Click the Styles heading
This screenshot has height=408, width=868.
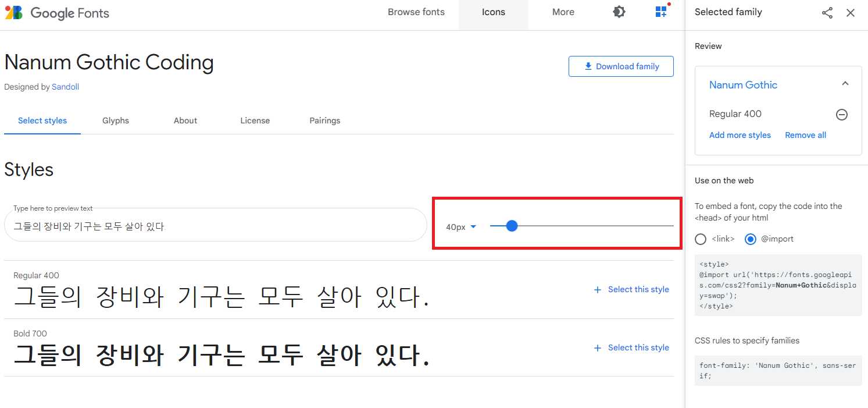pos(29,169)
